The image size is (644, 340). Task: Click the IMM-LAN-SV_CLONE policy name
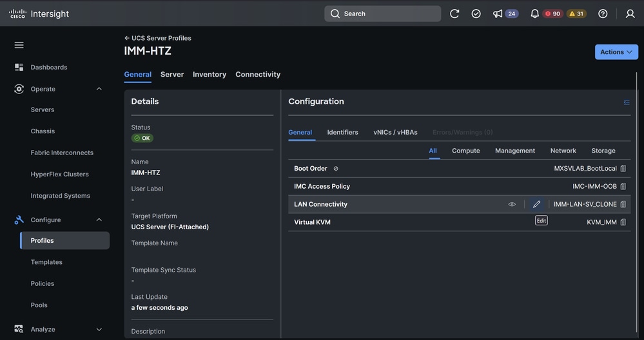tap(585, 204)
